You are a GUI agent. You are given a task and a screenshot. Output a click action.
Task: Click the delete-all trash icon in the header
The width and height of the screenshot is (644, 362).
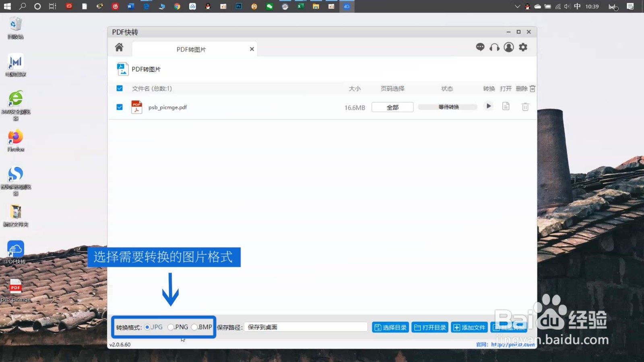click(x=532, y=88)
